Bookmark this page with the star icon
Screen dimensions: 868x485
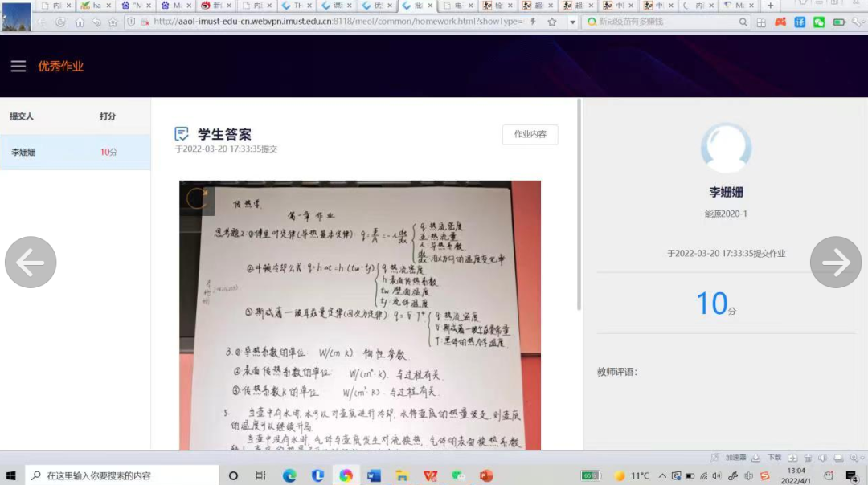[552, 22]
